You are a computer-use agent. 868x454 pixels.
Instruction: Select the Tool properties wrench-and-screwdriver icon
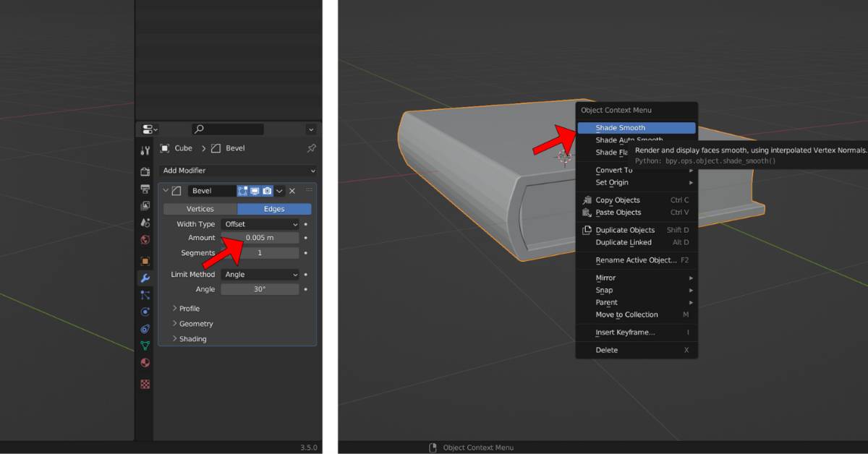coord(145,150)
